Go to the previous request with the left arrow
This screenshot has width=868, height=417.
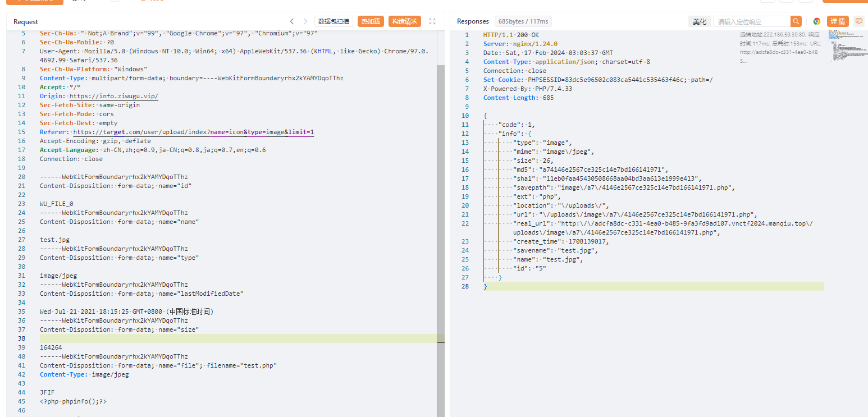pyautogui.click(x=292, y=21)
